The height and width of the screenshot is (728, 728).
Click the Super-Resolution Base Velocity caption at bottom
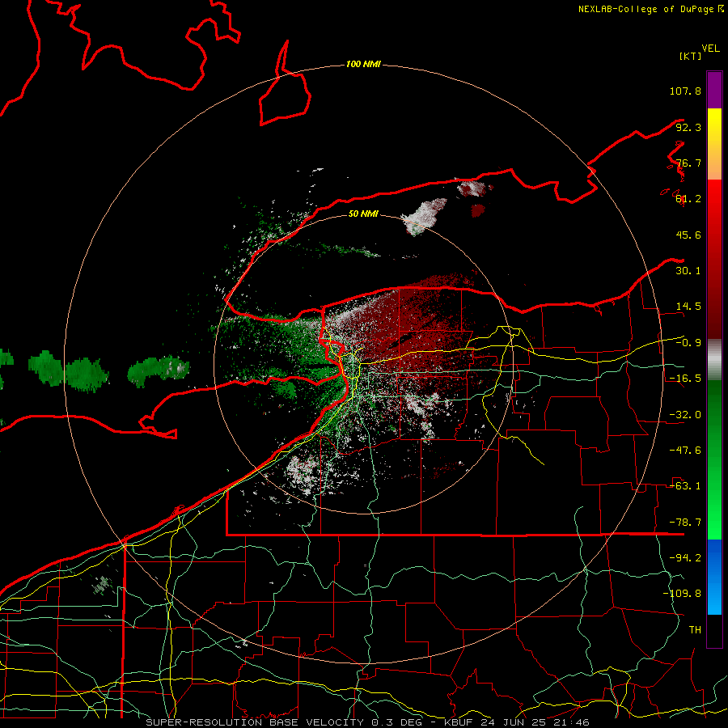tap(368, 722)
